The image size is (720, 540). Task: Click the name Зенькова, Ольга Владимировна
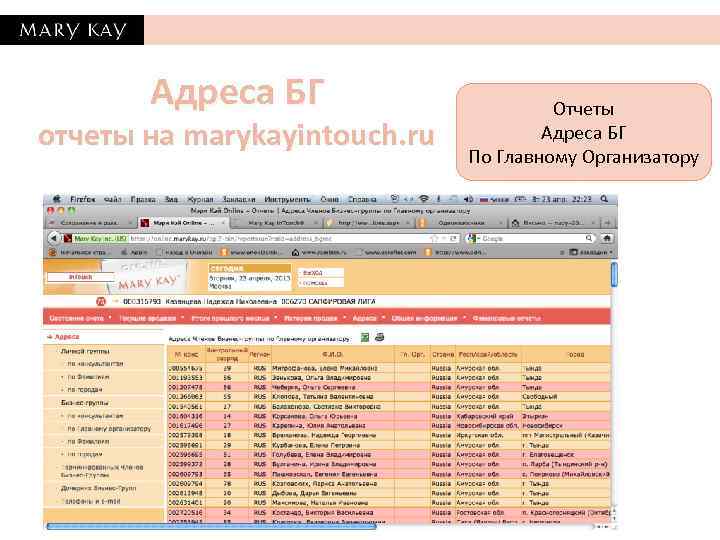click(x=321, y=377)
